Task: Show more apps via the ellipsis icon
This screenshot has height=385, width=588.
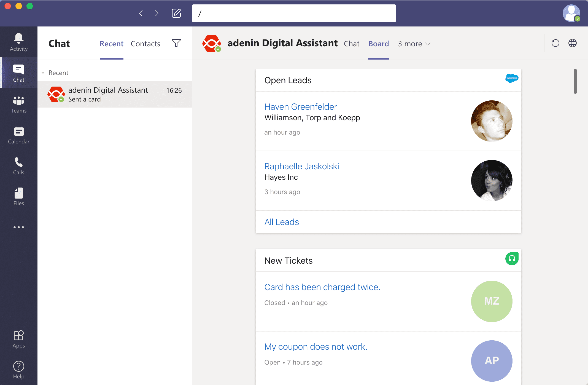Action: [19, 227]
